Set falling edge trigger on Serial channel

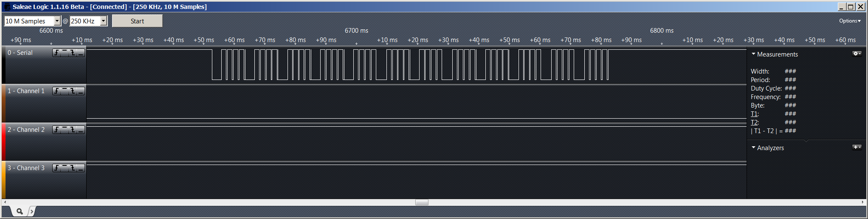73,53
